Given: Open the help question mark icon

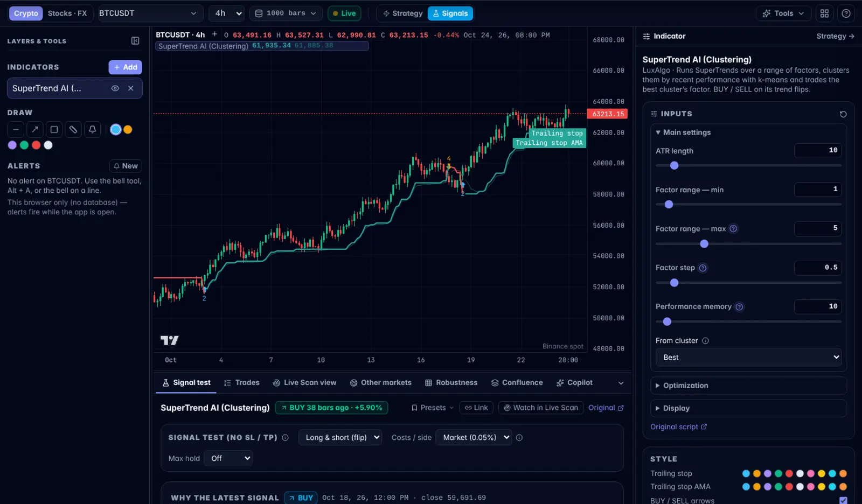Looking at the screenshot, I should tap(846, 13).
